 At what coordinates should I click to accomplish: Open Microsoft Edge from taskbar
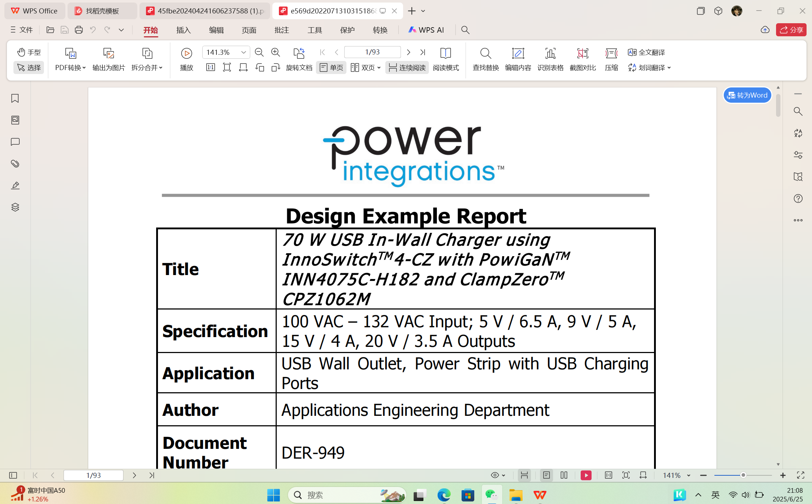coord(444,495)
